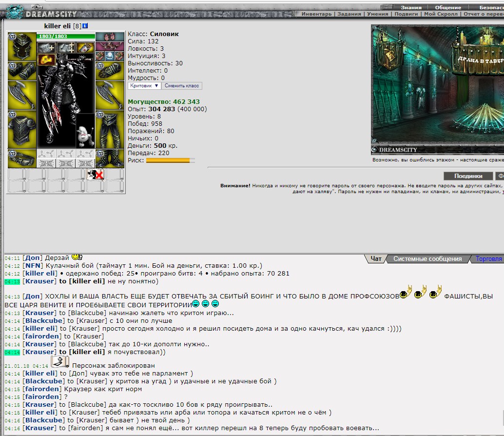504x436 pixels.
Task: Click Krauser nickname in the 04:16 message
Action: pos(40,428)
